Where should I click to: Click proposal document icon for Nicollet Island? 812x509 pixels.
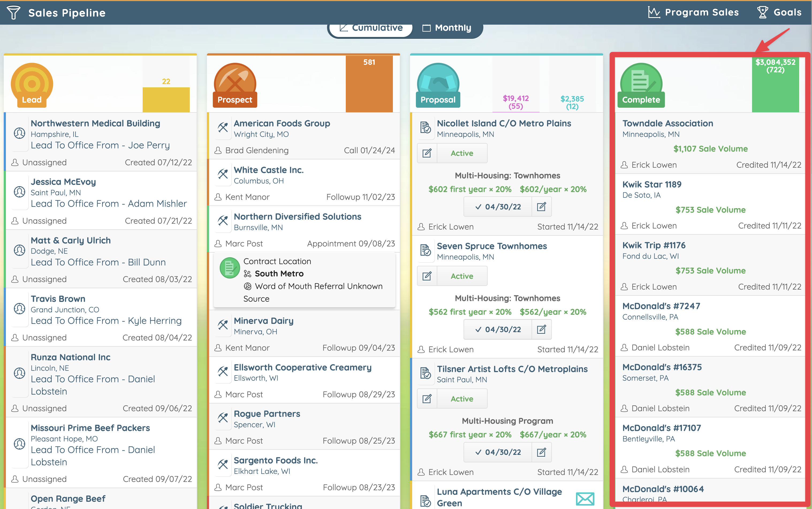coord(426,128)
